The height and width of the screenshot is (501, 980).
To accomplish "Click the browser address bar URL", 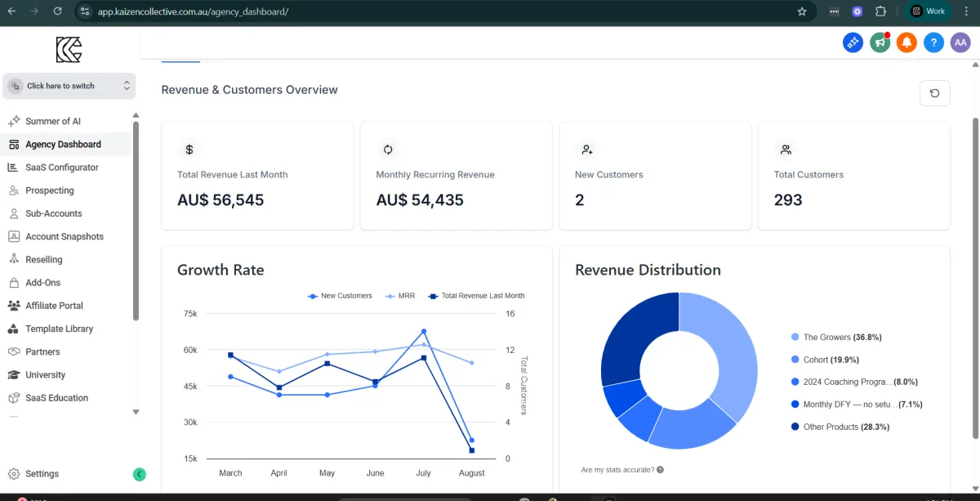I will pyautogui.click(x=193, y=11).
